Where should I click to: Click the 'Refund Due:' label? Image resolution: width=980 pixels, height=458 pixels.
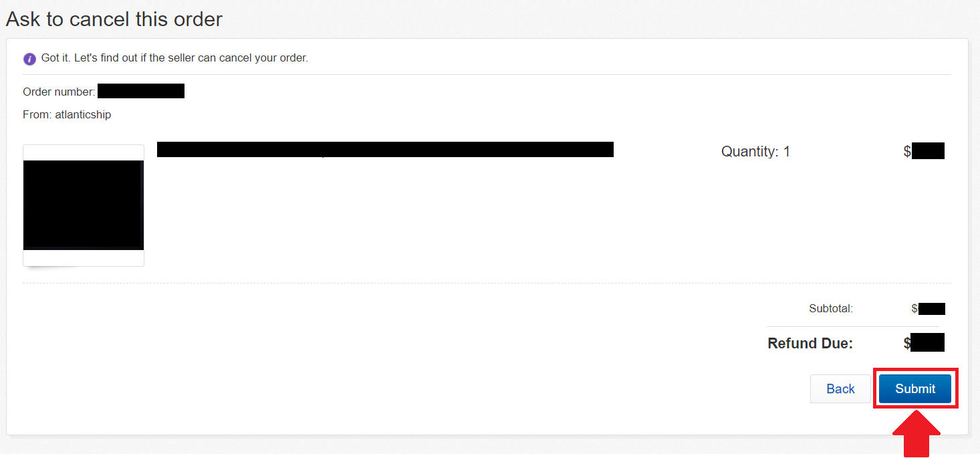810,344
